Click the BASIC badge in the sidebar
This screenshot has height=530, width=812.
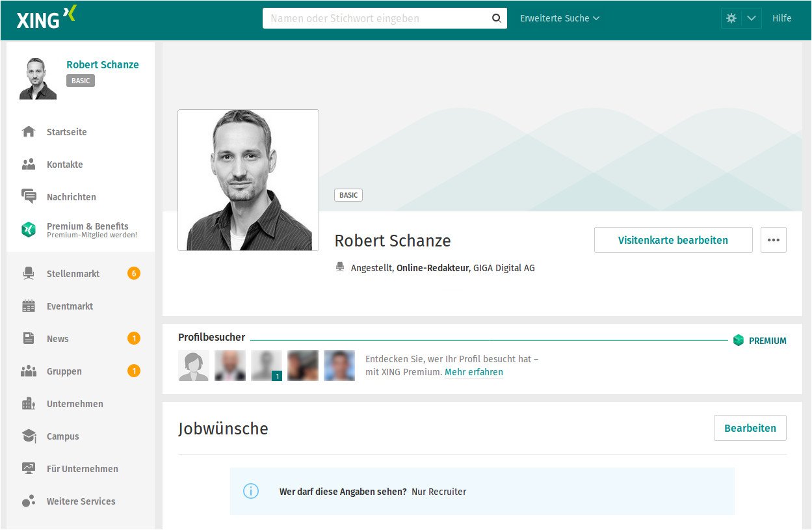tap(81, 81)
